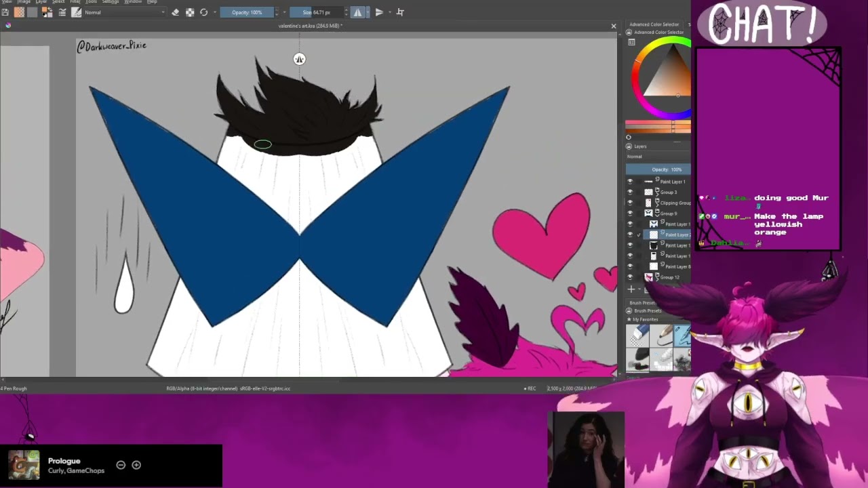The height and width of the screenshot is (488, 868).
Task: Choose the pencil brush preset thumbnail
Action: [x=660, y=335]
